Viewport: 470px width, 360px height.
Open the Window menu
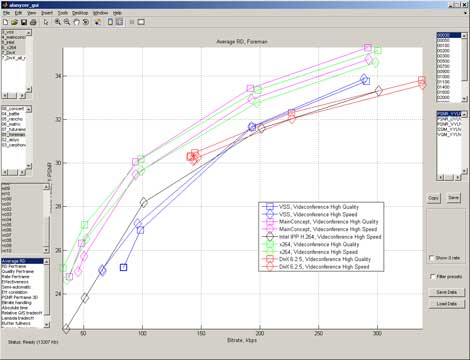pos(100,13)
